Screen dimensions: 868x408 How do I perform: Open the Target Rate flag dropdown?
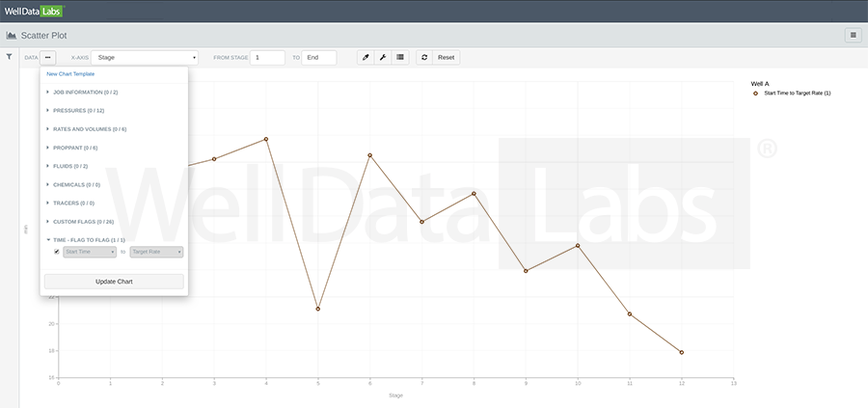156,252
